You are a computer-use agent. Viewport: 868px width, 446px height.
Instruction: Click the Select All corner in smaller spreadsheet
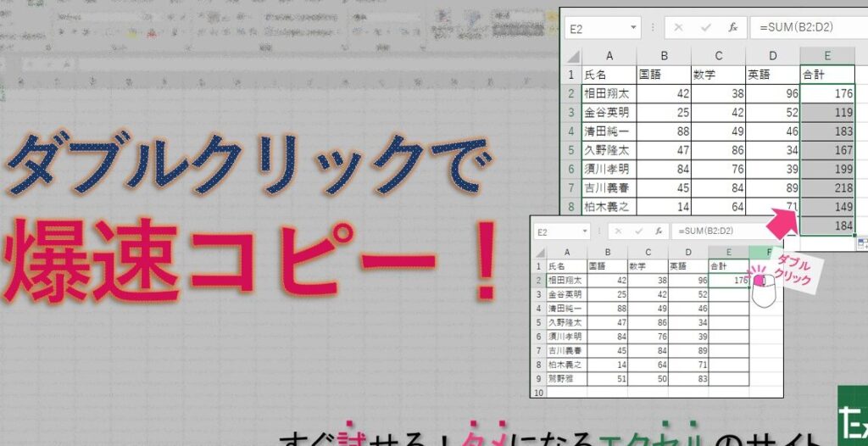coord(537,251)
